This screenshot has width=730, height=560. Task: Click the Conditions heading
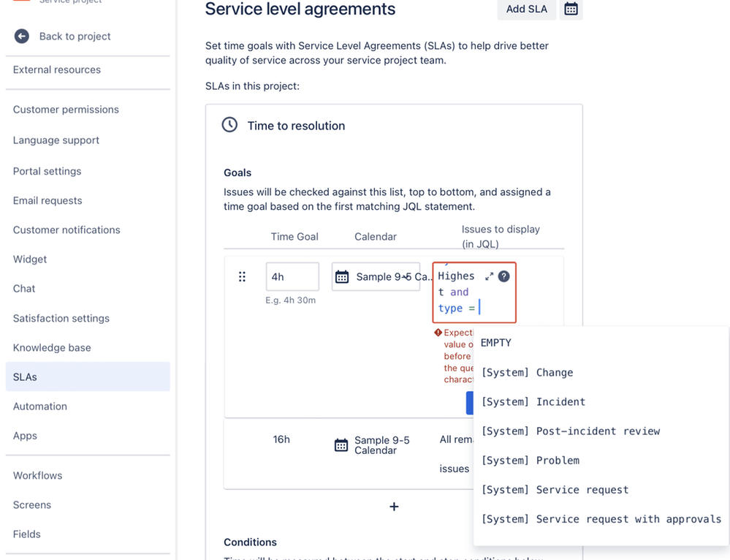point(250,542)
